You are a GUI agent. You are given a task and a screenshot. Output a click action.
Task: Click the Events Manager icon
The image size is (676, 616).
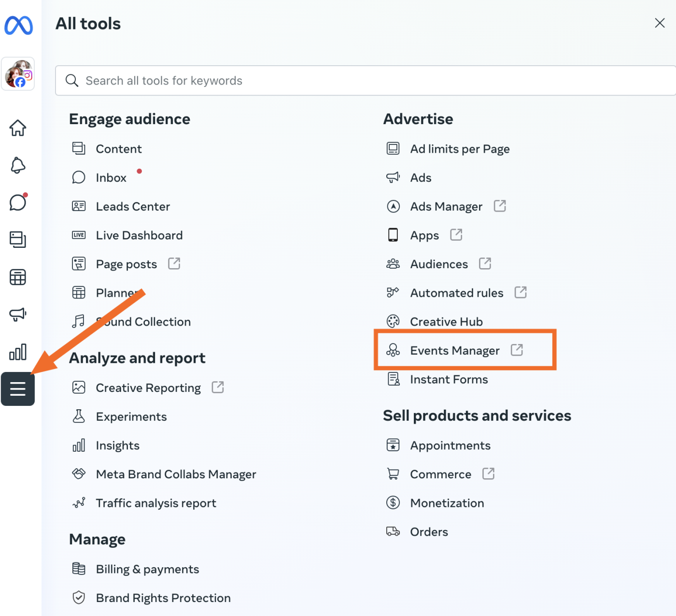[393, 350]
